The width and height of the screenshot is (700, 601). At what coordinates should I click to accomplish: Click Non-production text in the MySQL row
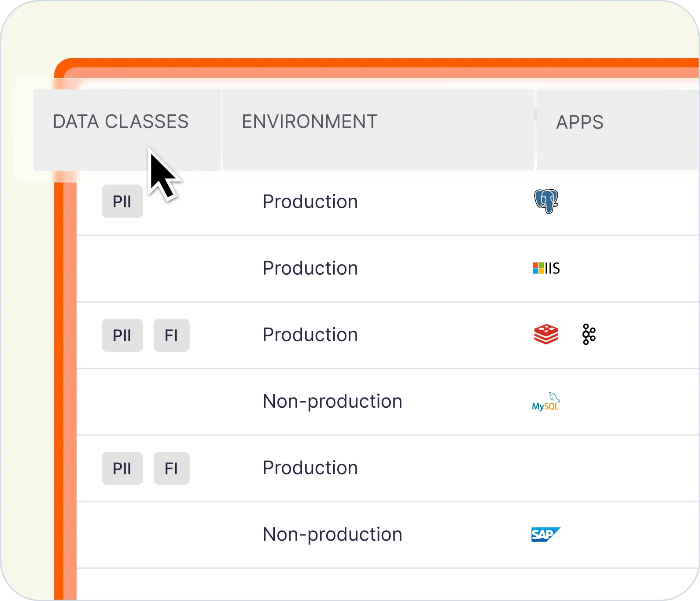pos(332,402)
